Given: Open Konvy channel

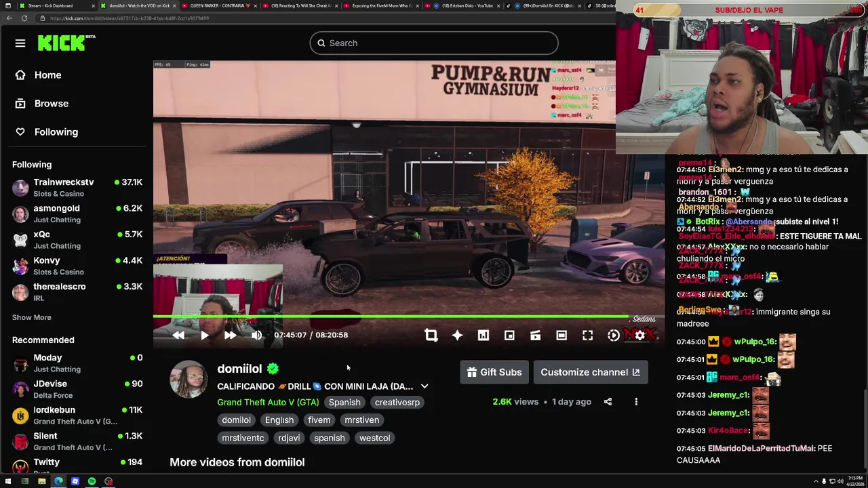Looking at the screenshot, I should 77,266.
